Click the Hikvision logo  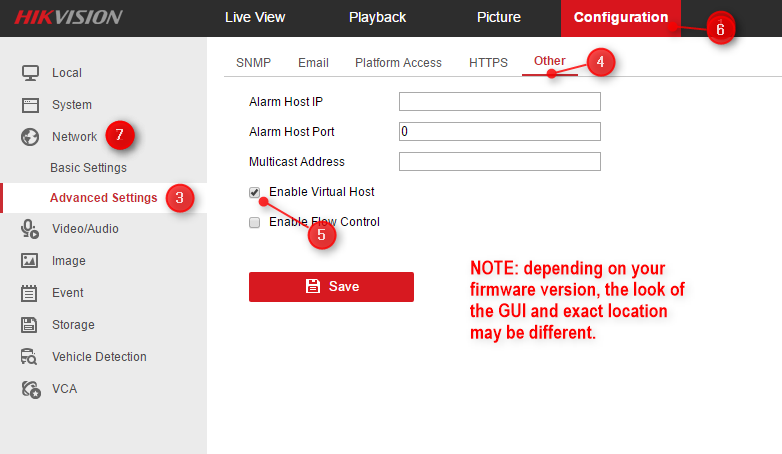pos(68,17)
